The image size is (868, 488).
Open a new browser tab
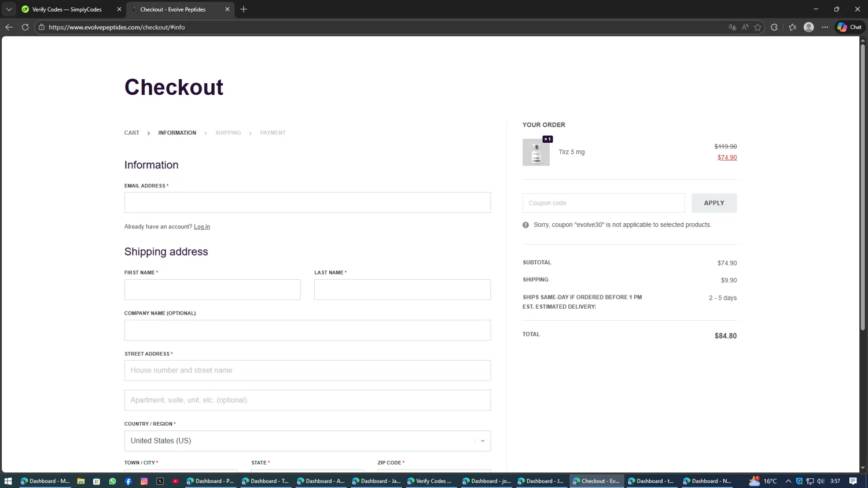[244, 9]
